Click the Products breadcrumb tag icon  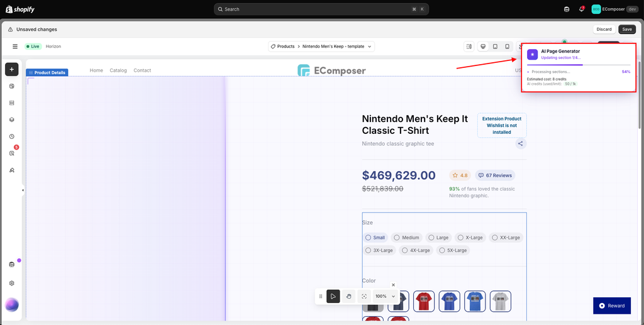(x=273, y=47)
